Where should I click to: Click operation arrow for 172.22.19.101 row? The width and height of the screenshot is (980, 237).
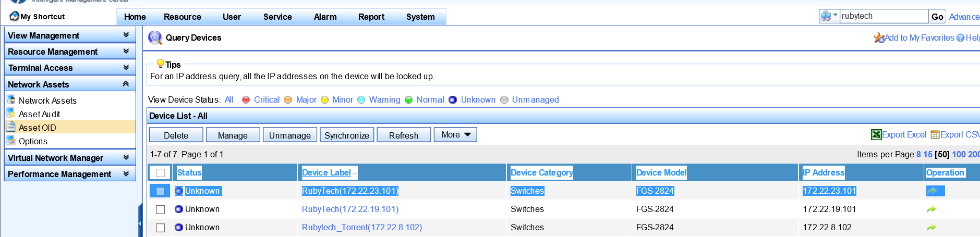tap(931, 209)
